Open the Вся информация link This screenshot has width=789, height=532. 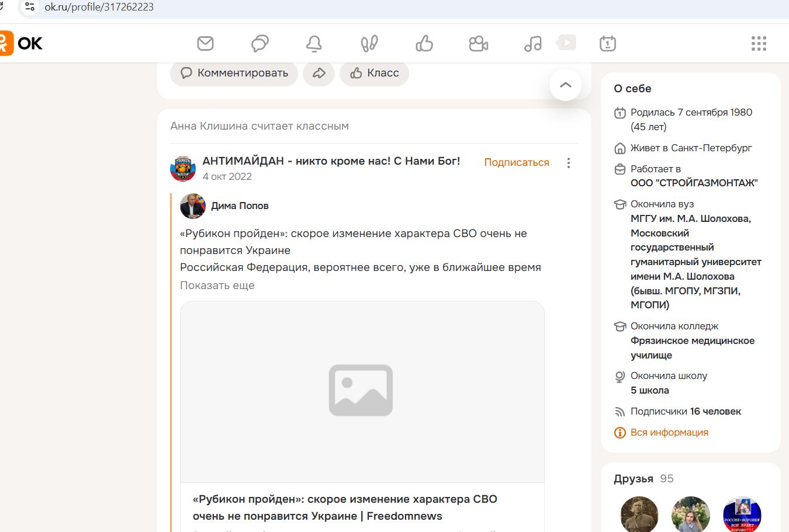669,432
